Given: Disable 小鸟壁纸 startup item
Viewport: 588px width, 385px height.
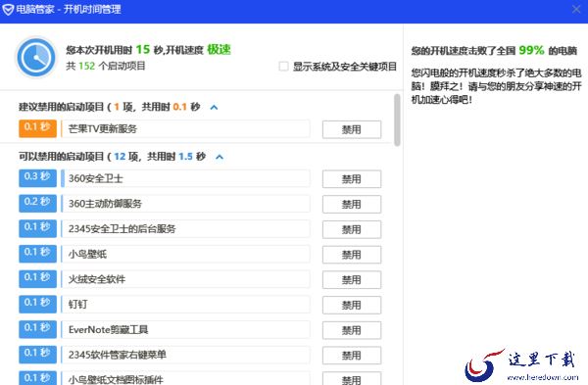Looking at the screenshot, I should point(352,255).
